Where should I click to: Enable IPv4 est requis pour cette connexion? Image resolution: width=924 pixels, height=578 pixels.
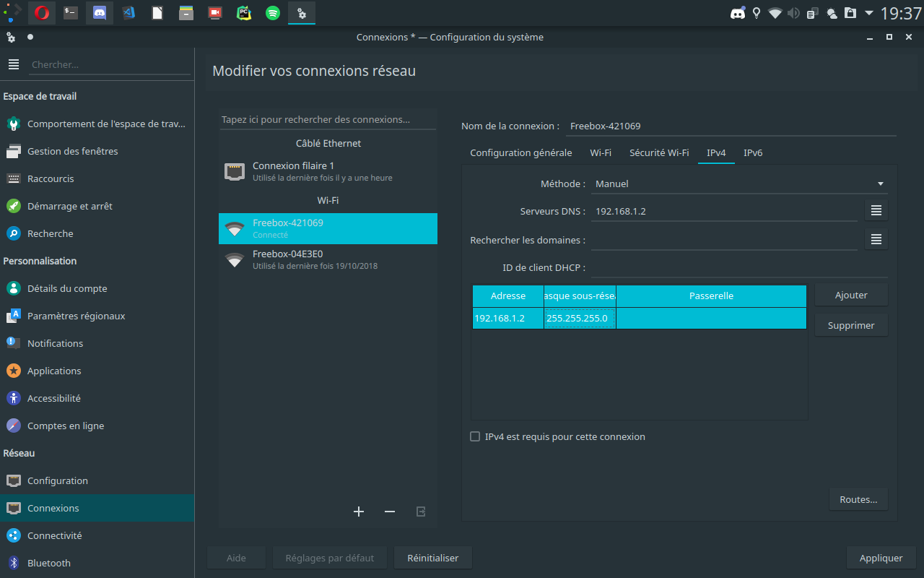tap(475, 436)
